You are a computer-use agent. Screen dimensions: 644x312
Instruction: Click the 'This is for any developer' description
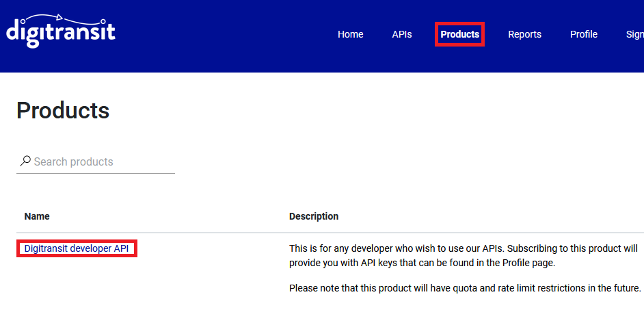pyautogui.click(x=464, y=256)
